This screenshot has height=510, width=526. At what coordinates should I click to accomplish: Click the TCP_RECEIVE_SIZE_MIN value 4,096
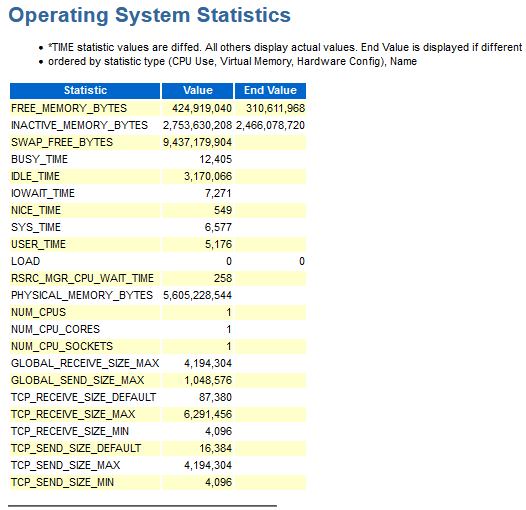(218, 431)
